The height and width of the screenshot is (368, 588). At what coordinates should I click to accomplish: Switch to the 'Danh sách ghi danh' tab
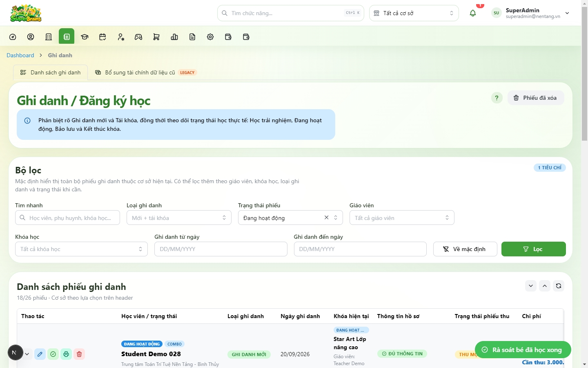51,72
